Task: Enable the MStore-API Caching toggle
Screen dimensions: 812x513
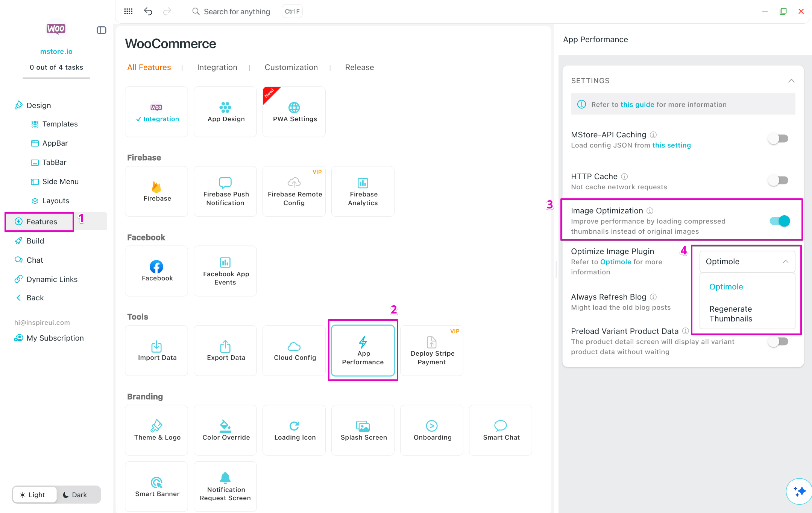Action: (778, 139)
